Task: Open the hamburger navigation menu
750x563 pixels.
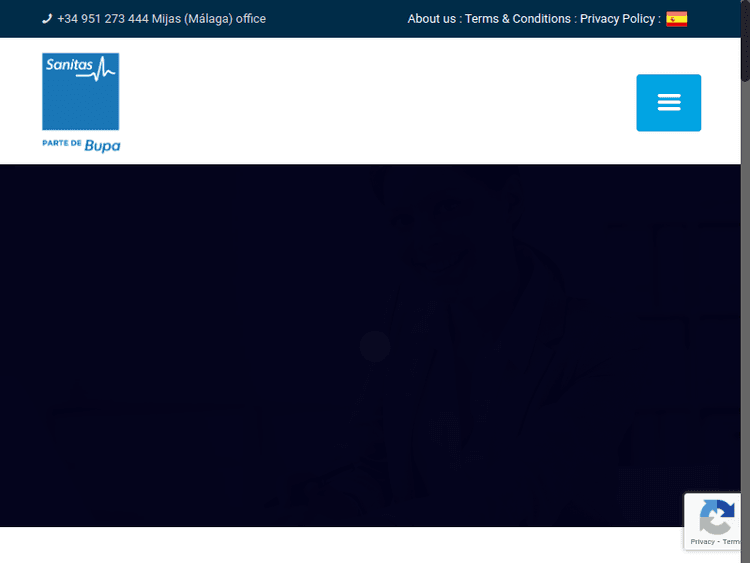Action: (x=668, y=102)
